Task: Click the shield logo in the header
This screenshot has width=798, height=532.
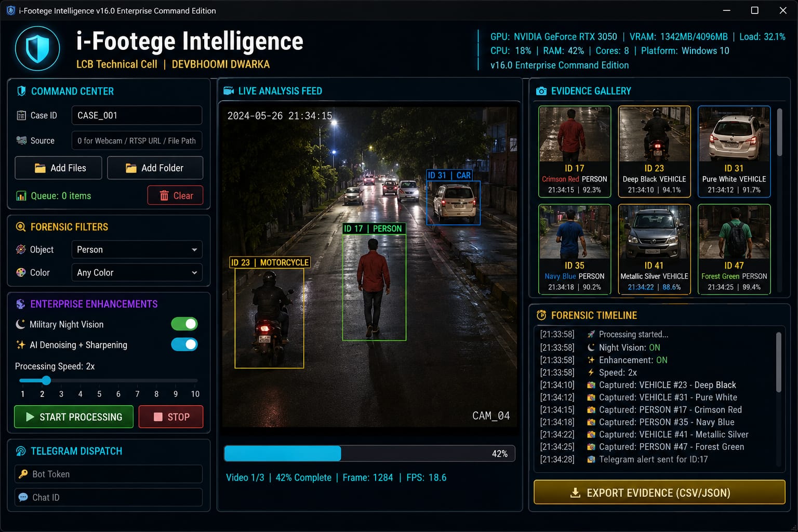Action: click(37, 49)
